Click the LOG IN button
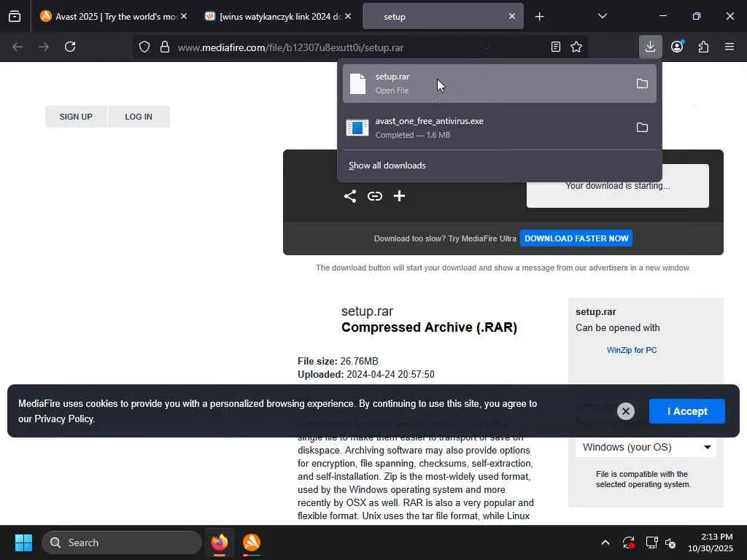Screen dimensions: 747x560 click(139, 117)
